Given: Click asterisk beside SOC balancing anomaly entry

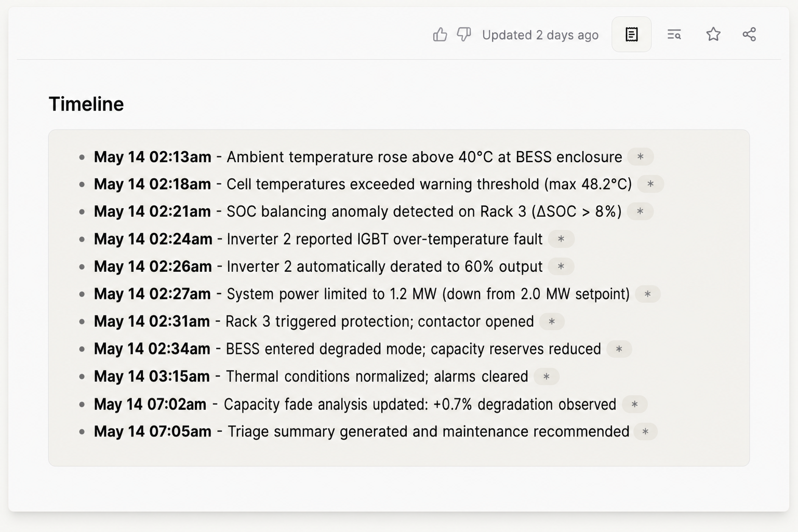Looking at the screenshot, I should pyautogui.click(x=640, y=211).
